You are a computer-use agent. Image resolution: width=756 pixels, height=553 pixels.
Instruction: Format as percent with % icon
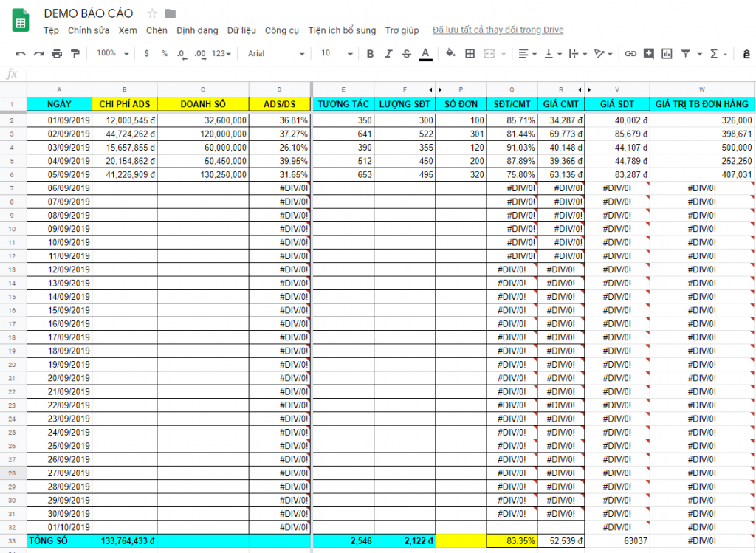165,53
